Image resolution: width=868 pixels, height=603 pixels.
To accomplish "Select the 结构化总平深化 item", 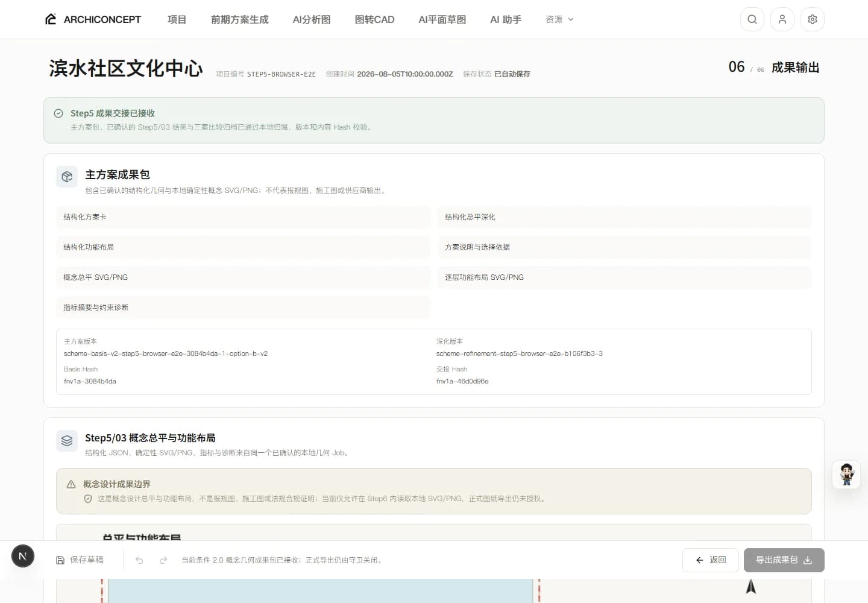I will tap(624, 217).
